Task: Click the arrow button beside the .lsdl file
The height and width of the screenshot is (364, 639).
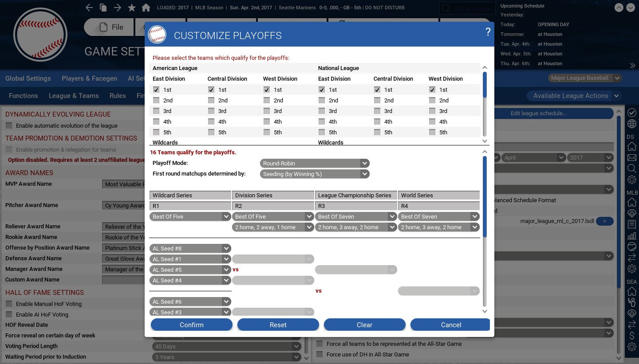Action: click(x=604, y=221)
